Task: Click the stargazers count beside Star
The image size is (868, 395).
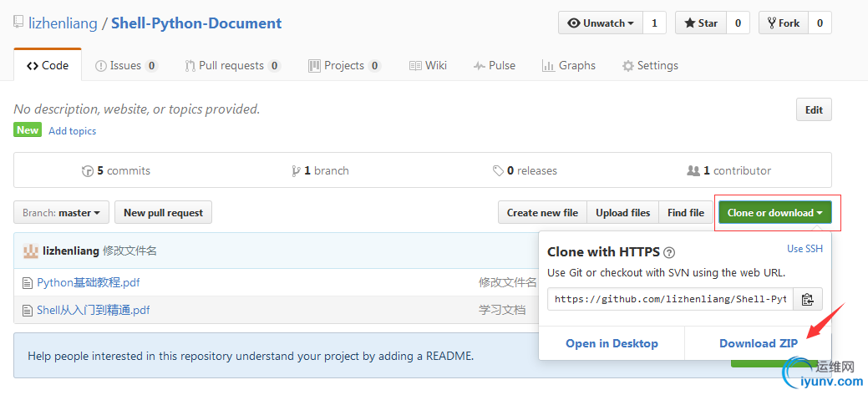Action: point(738,23)
